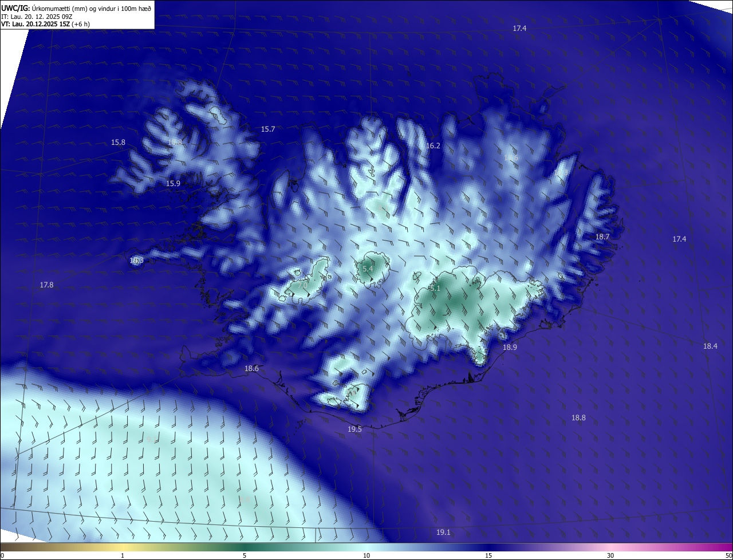Click the 18.7 value label

(x=602, y=236)
